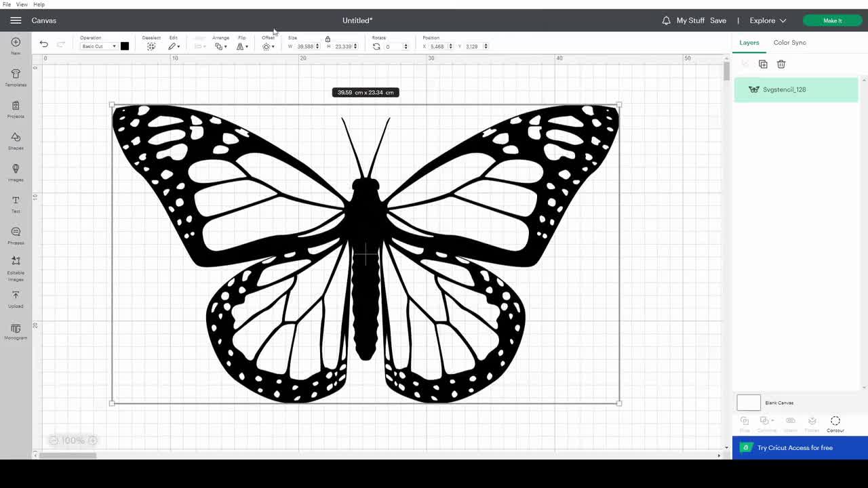Viewport: 868px width, 488px height.
Task: Select the Text tool in the sidebar
Action: click(16, 203)
